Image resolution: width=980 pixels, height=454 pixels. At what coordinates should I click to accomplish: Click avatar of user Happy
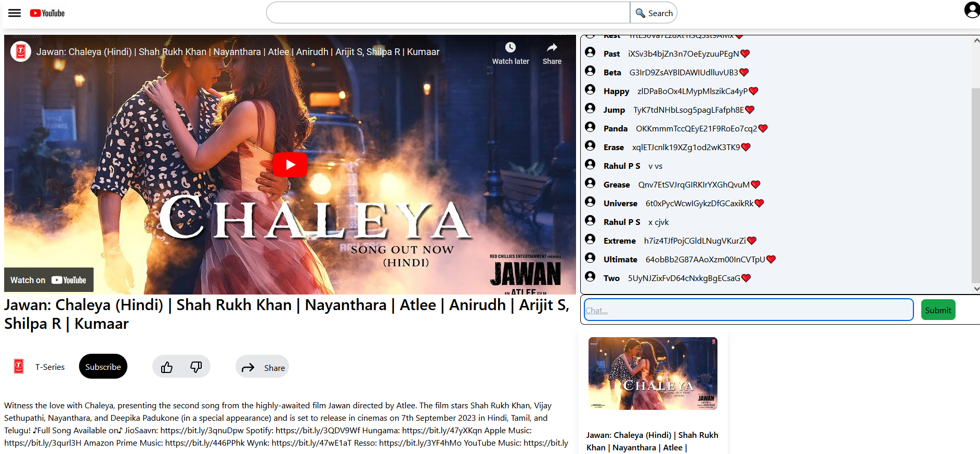click(590, 90)
